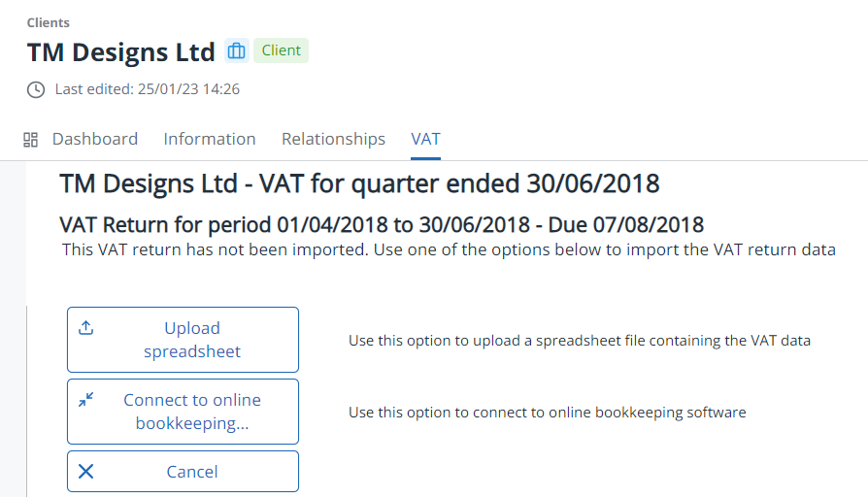Click the connect arrows icon for online bookkeeping
This screenshot has width=868, height=497.
pyautogui.click(x=85, y=400)
